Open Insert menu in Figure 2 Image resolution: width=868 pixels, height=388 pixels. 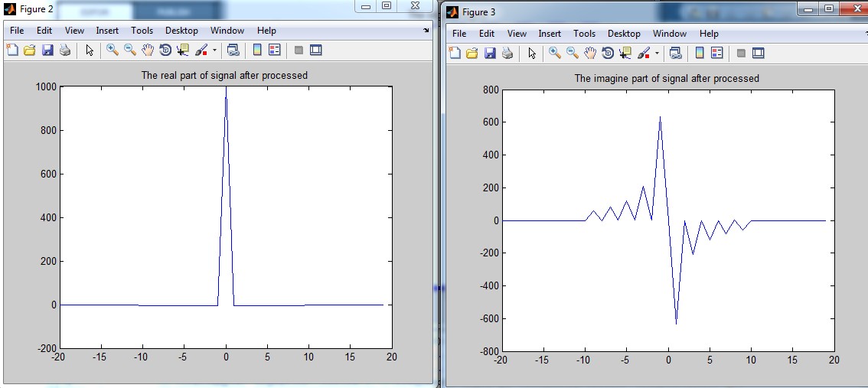coord(107,31)
